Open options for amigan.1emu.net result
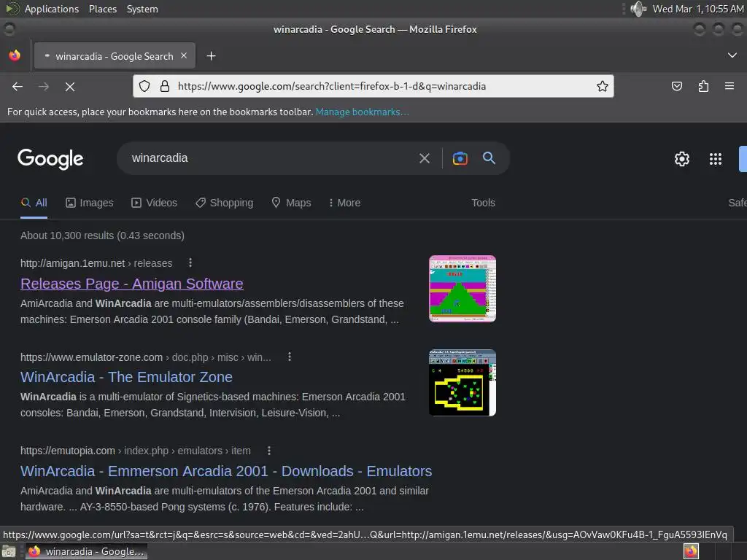The width and height of the screenshot is (747, 560). tap(190, 262)
